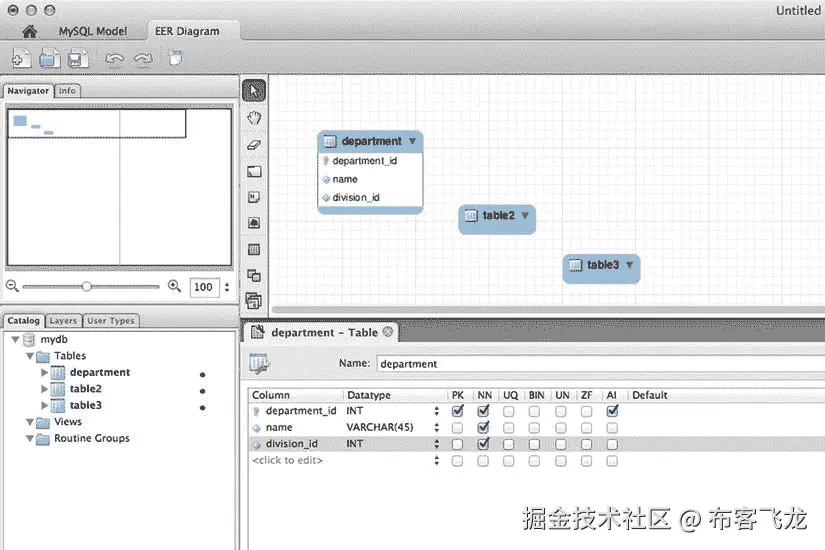Select the new layer tool
Image resolution: width=825 pixels, height=550 pixels.
[x=254, y=172]
